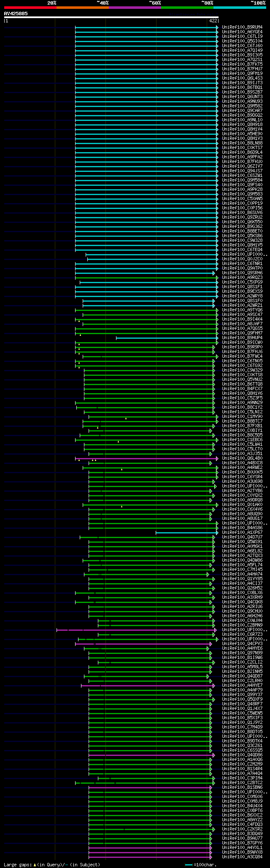Image resolution: width=270 pixels, height=868 pixels.
Task: Open hit UniRef100_A9PK28
Action: 242,190
